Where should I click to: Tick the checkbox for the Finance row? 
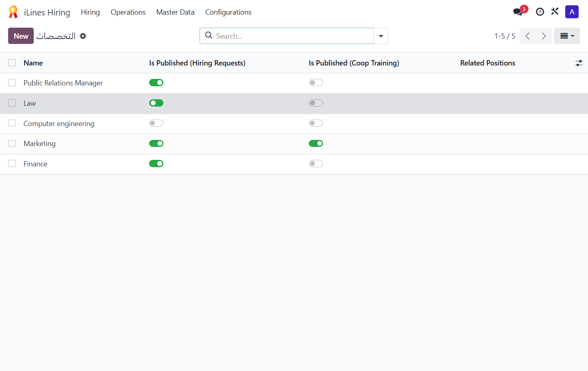click(12, 164)
